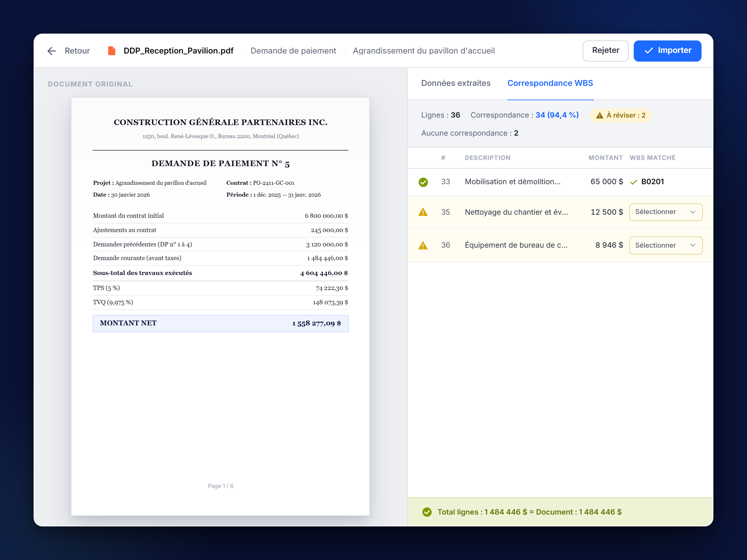Click Aucune correspondance : 2 summary
The width and height of the screenshot is (747, 560).
click(470, 133)
